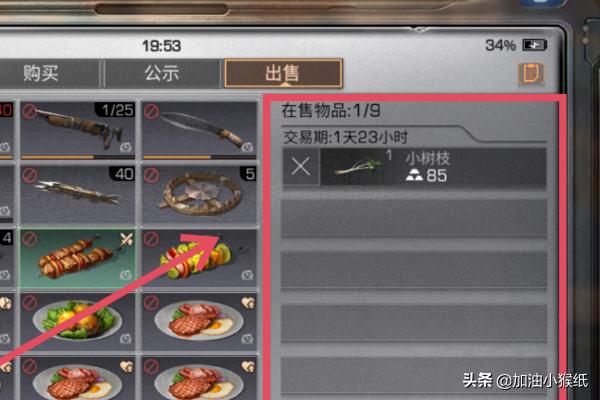Switch to the 购买 tab
This screenshot has width=600, height=400.
[41, 73]
